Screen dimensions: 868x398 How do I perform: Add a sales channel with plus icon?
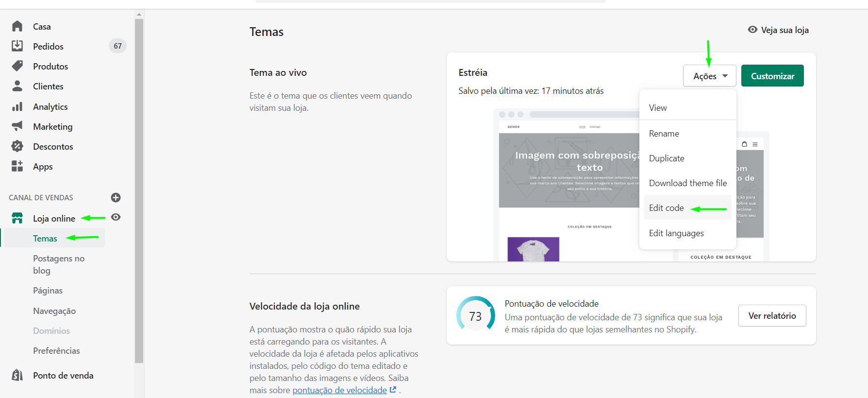click(x=116, y=197)
